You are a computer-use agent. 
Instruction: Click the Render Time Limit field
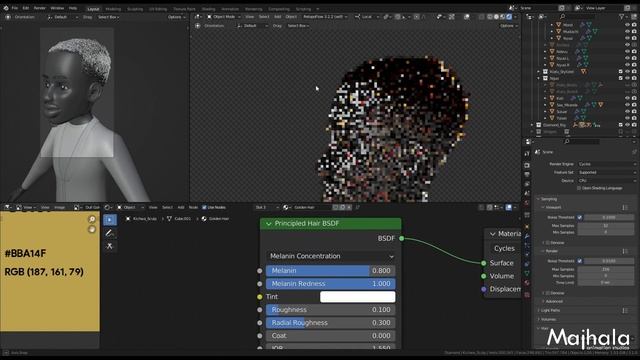click(x=606, y=282)
